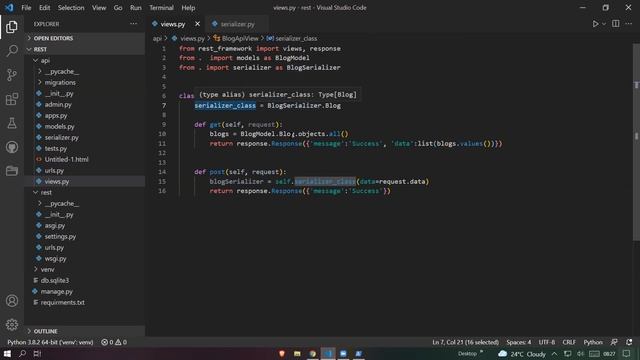Image resolution: width=640 pixels, height=360 pixels.
Task: Open Untitled-1.html in the explorer
Action: [x=85, y=159]
